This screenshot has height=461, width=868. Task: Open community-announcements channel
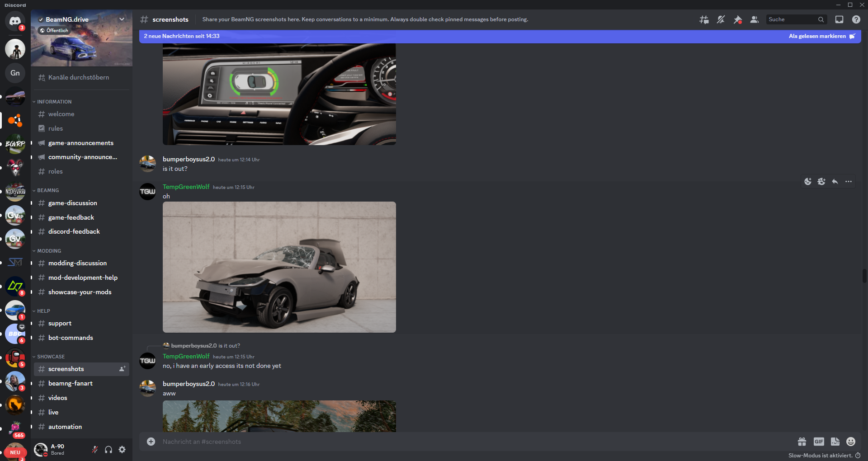[81, 157]
